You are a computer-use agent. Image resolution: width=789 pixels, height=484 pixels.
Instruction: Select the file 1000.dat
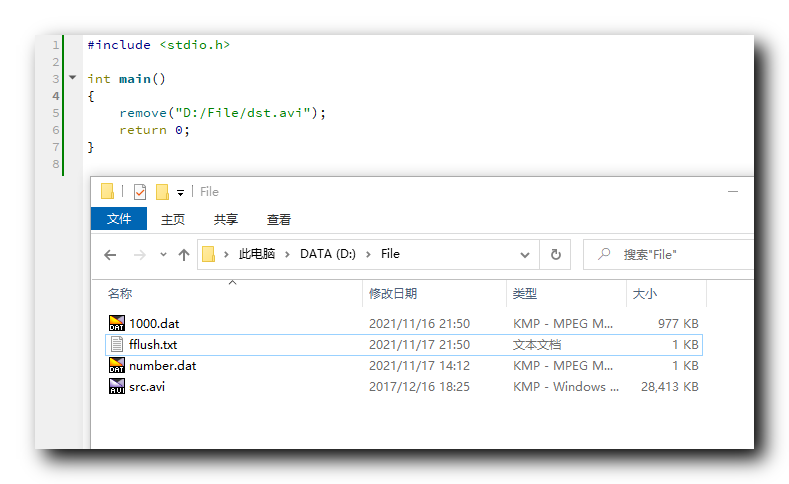(x=154, y=324)
